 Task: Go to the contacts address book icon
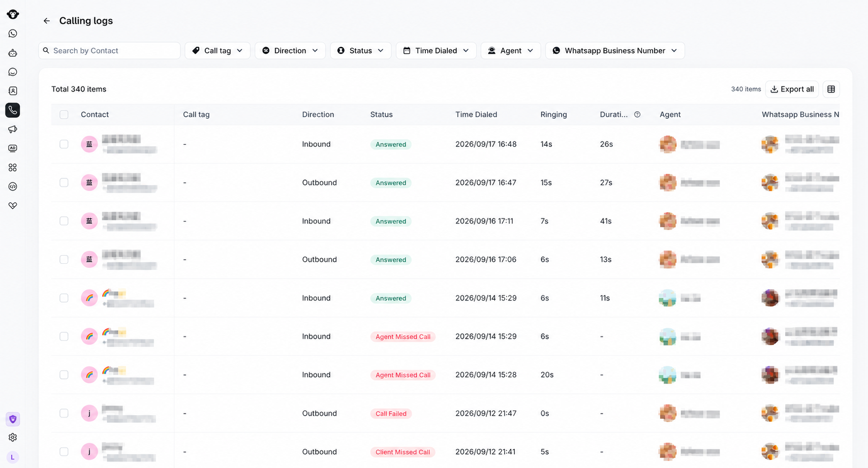tap(13, 91)
